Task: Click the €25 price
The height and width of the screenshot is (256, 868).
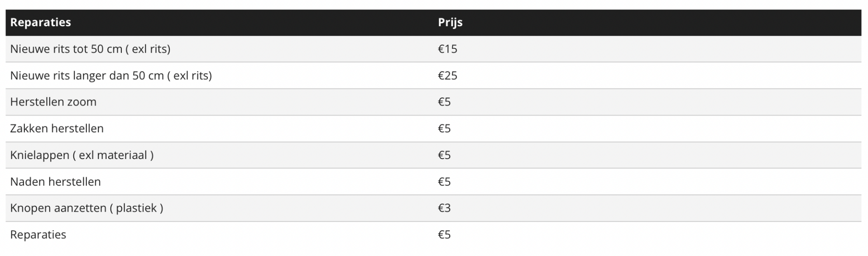Action: (447, 75)
